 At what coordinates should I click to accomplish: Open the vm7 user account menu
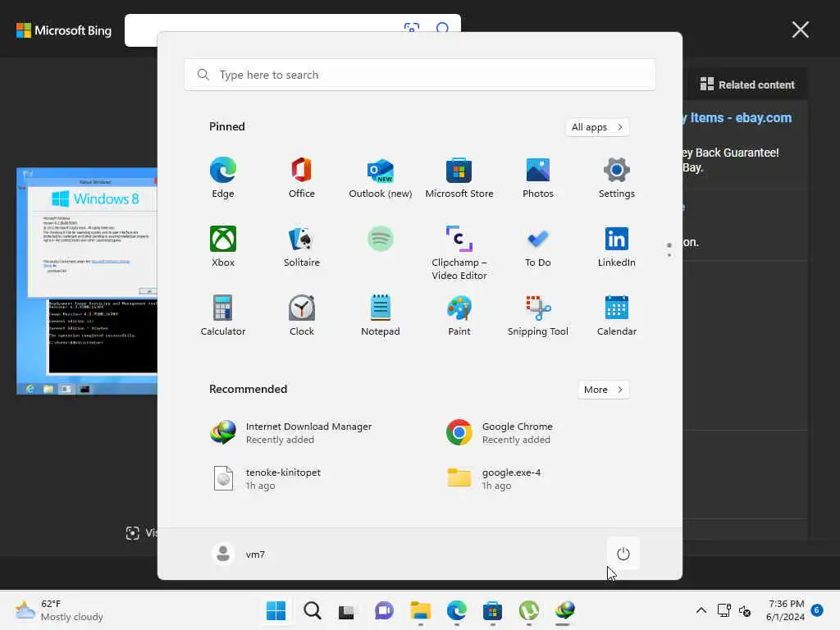tap(239, 554)
